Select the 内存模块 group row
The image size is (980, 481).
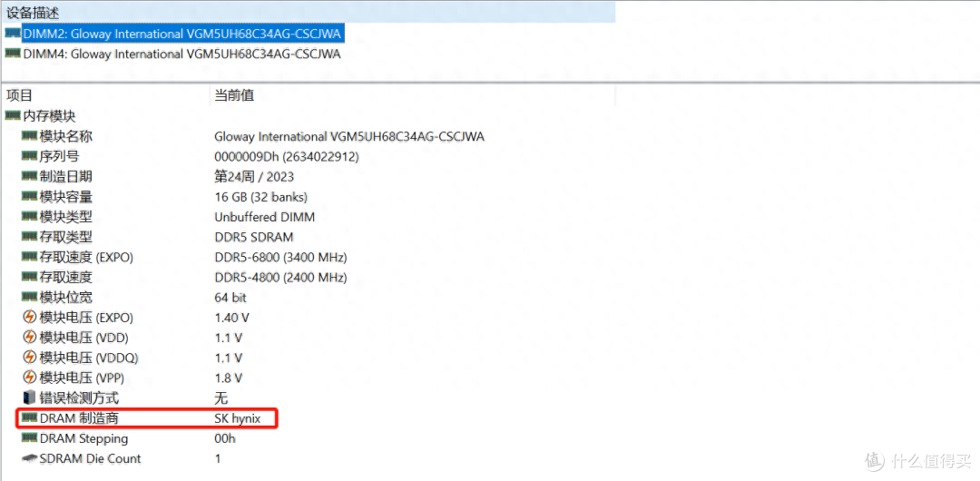coord(49,116)
